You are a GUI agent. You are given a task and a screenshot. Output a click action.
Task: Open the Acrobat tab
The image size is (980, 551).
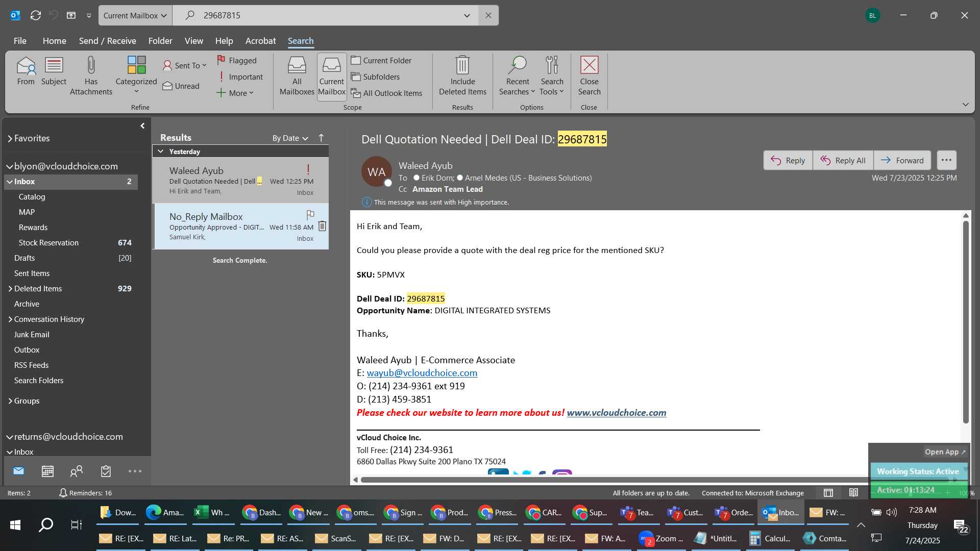(x=260, y=41)
